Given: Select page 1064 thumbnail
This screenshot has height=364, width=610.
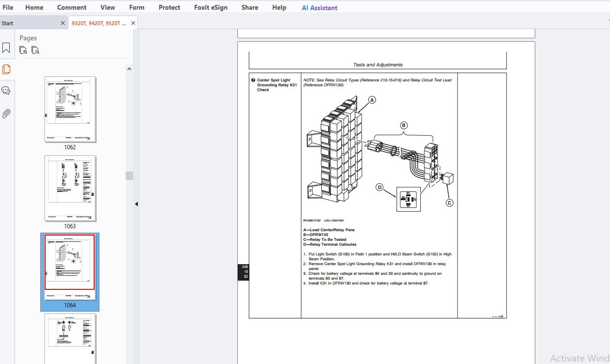Looking at the screenshot, I should click(70, 267).
